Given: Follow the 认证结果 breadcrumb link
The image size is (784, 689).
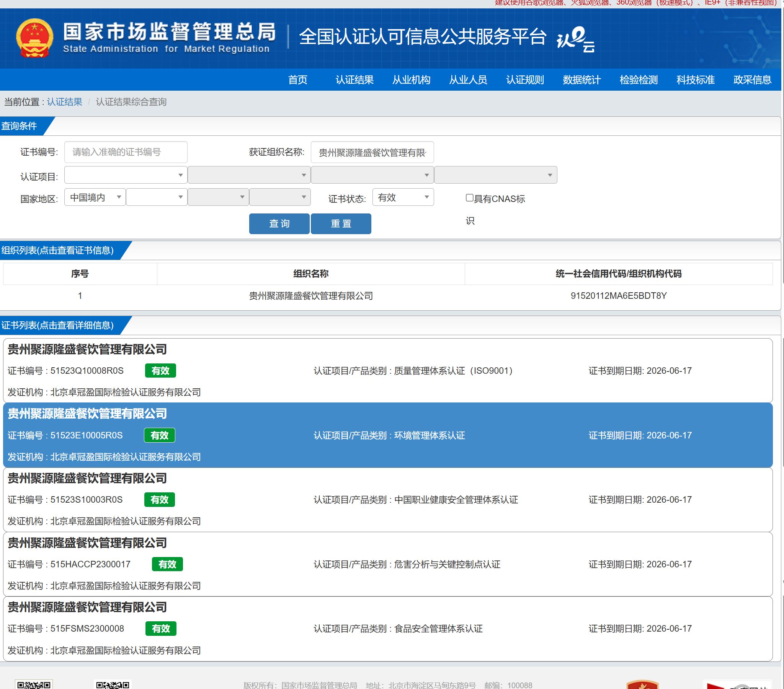Looking at the screenshot, I should coord(64,102).
